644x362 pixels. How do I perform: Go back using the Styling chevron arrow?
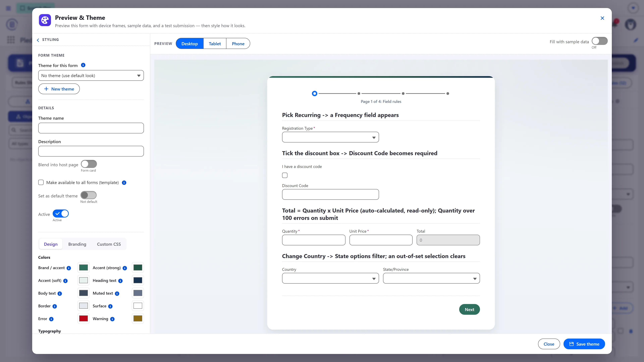pos(38,40)
